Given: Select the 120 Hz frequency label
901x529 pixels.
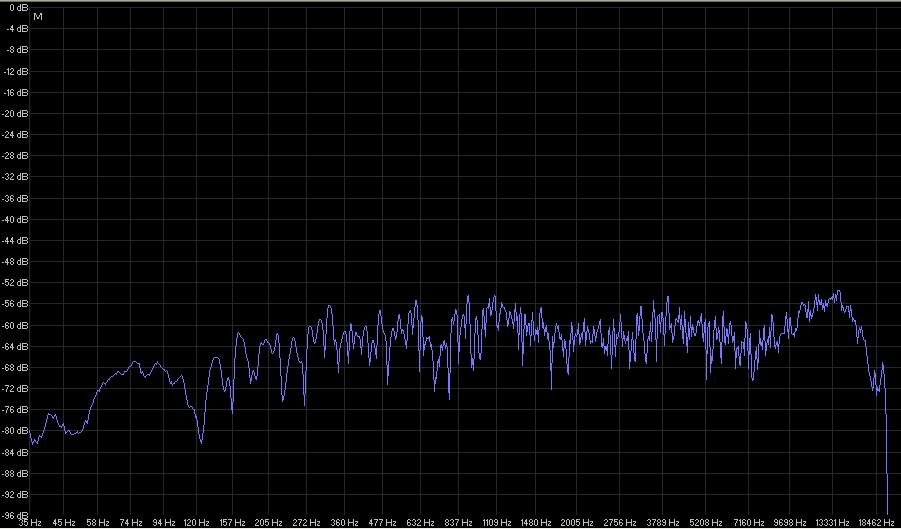Looking at the screenshot, I should (x=196, y=523).
